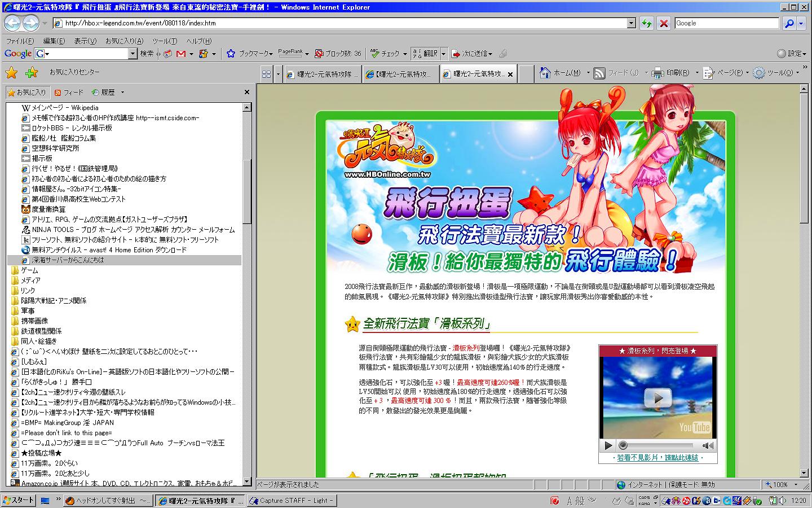Expand the tab list dropdown arrow

click(278, 73)
